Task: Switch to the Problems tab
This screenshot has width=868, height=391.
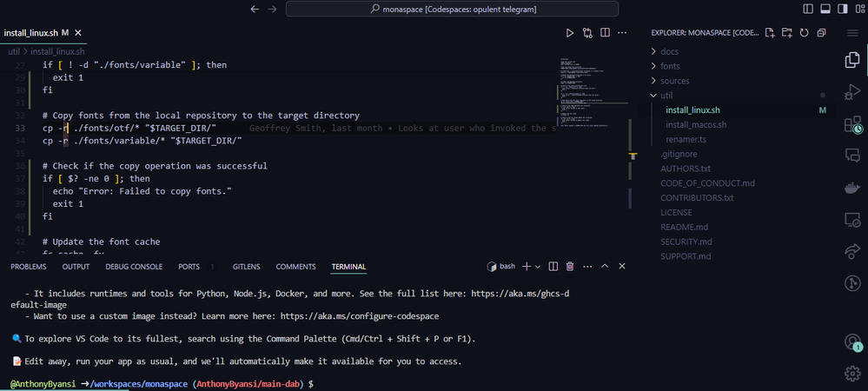Action: pyautogui.click(x=28, y=267)
